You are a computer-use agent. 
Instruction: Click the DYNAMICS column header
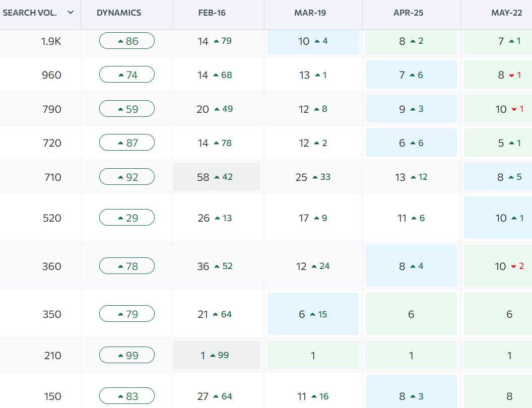coord(119,13)
